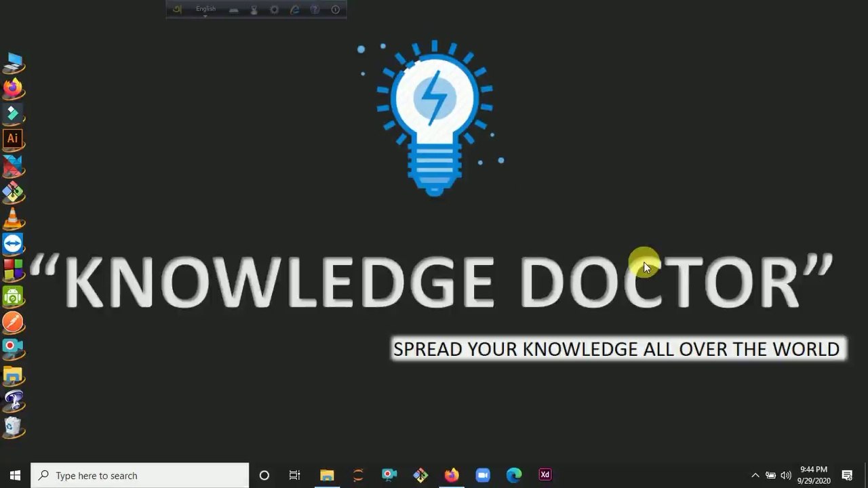Launch Microsoft Edge from taskbar
Screen dimensions: 868x488
[514, 475]
